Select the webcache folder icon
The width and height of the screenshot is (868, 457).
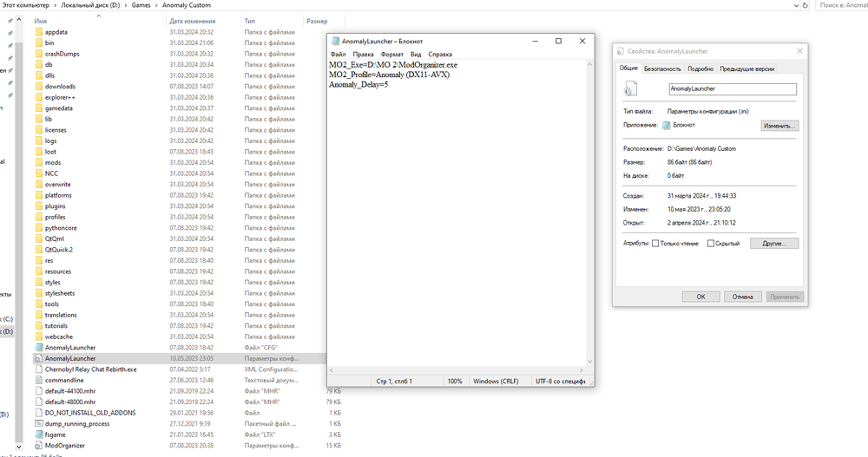pos(39,337)
